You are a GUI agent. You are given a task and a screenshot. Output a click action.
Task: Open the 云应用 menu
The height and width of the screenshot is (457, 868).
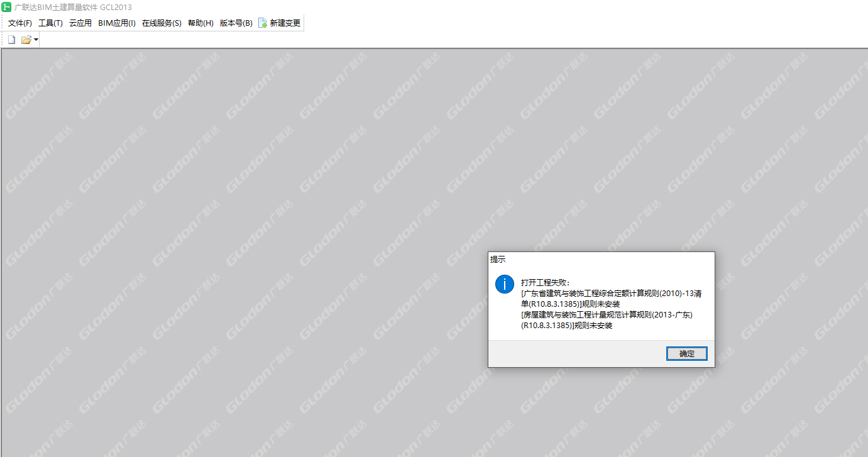[x=80, y=23]
